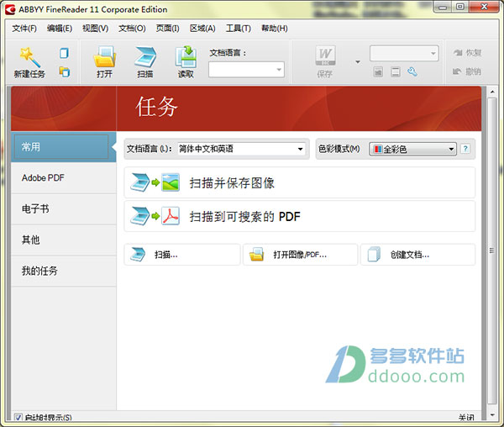Open the 文档(O) menu
The width and height of the screenshot is (504, 427).
tap(132, 29)
